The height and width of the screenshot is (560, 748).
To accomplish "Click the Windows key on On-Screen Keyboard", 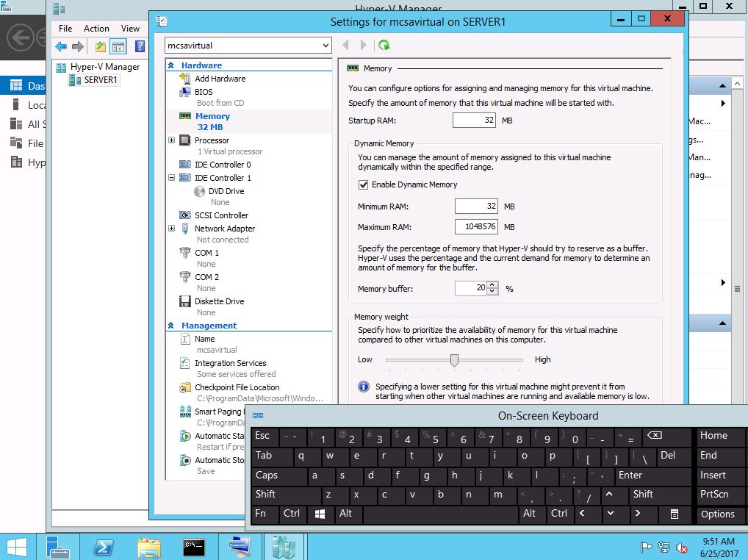I will [320, 514].
